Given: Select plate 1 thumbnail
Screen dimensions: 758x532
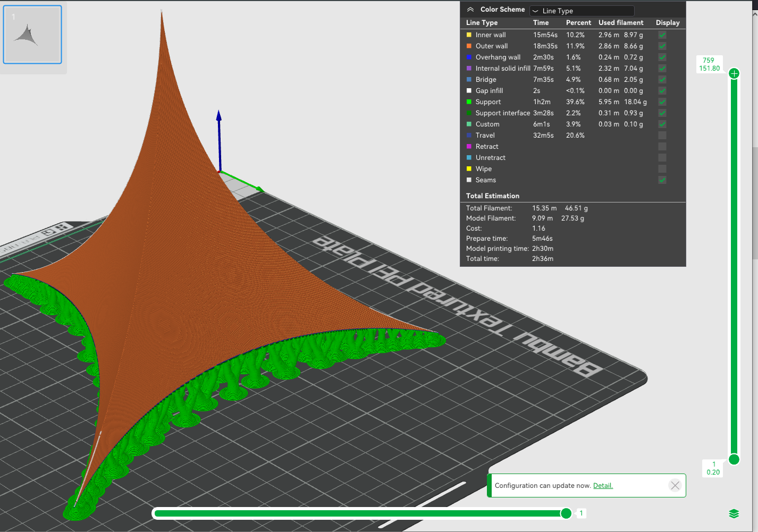Looking at the screenshot, I should (32, 35).
